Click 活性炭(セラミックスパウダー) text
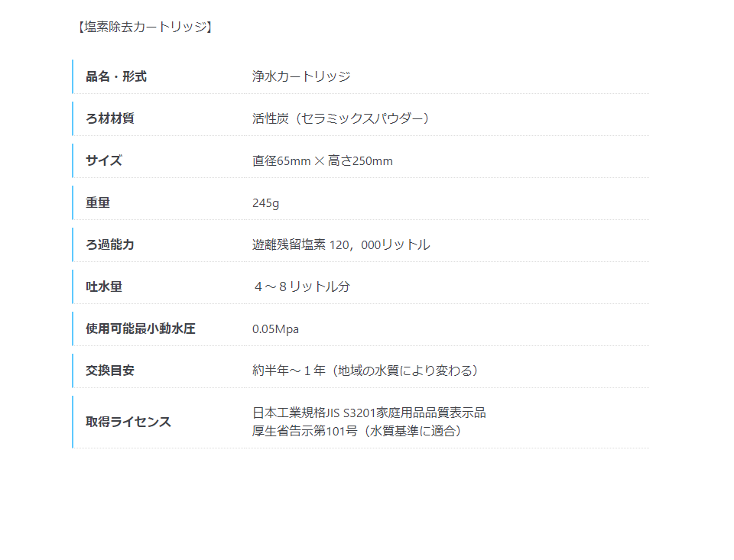 point(341,118)
